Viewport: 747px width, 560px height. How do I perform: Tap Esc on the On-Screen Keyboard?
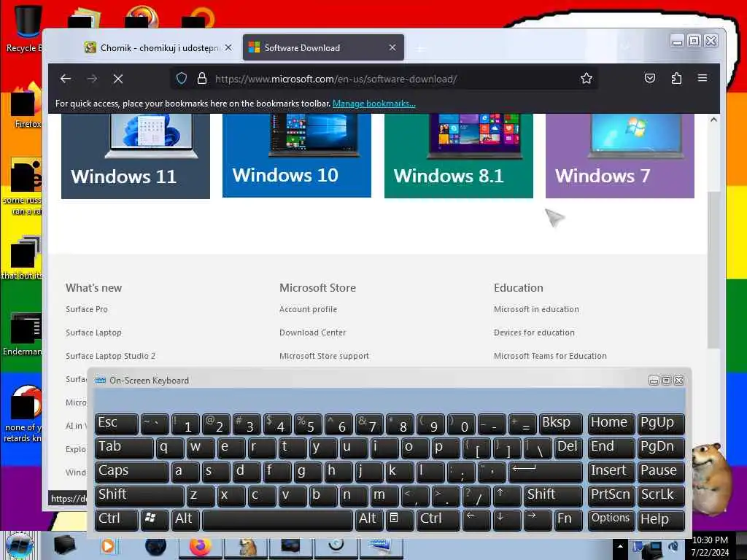117,424
